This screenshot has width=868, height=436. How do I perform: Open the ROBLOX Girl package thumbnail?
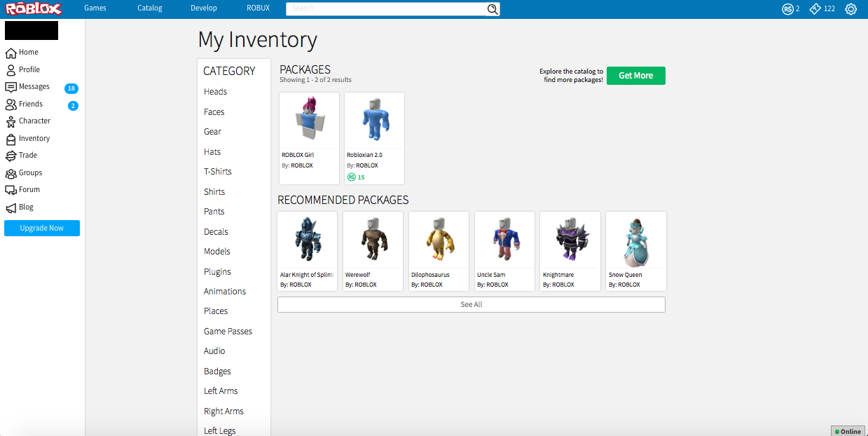click(309, 120)
